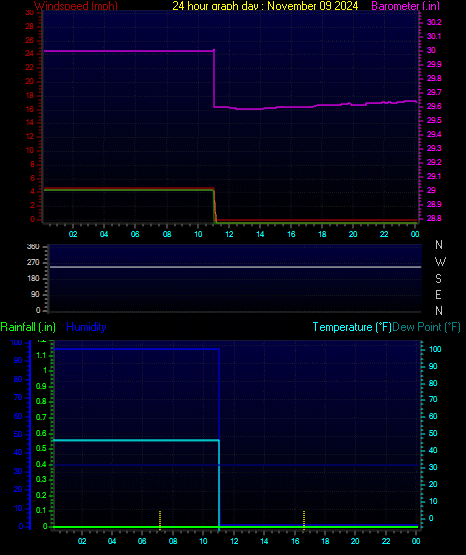This screenshot has height=555, width=466.
Task: Click the Windspeed (mph) axis title
Action: coord(76,5)
